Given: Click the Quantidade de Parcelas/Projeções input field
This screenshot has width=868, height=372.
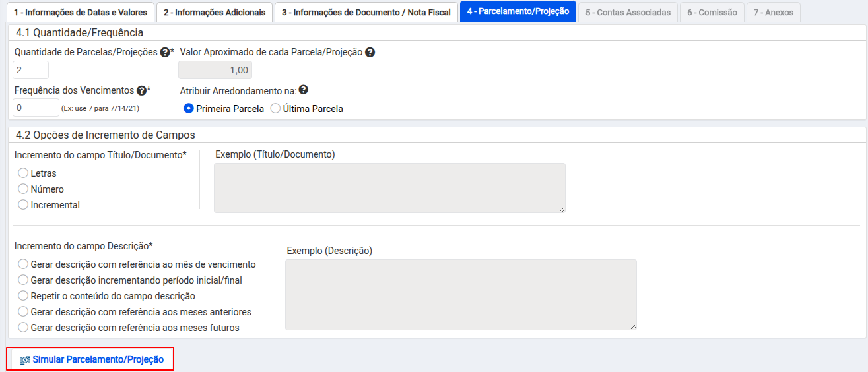Looking at the screenshot, I should (x=30, y=70).
